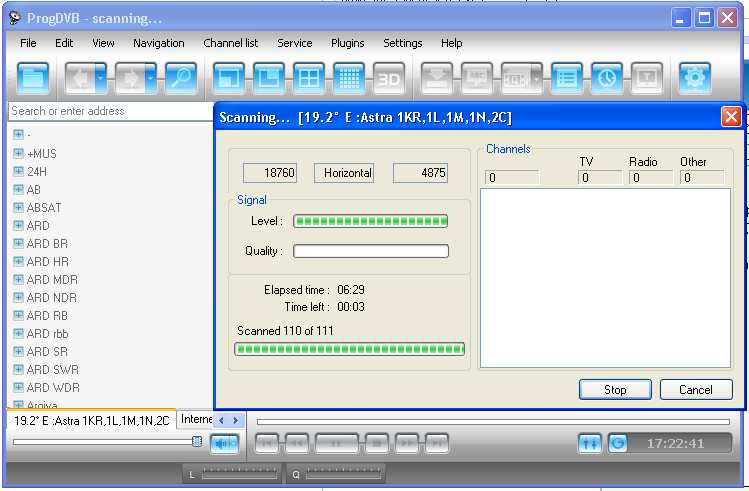Open the scheduler clock toolbar icon
This screenshot has height=491, width=749.
pyautogui.click(x=607, y=78)
